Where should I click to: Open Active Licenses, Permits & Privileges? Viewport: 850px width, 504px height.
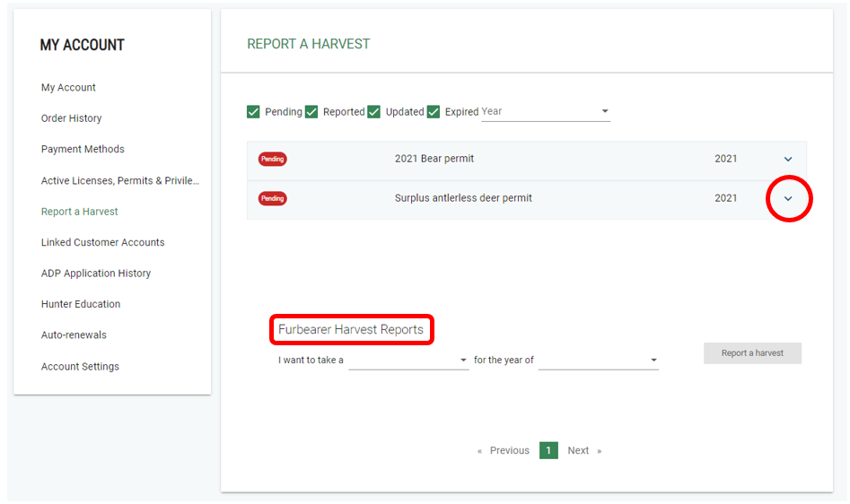[119, 181]
